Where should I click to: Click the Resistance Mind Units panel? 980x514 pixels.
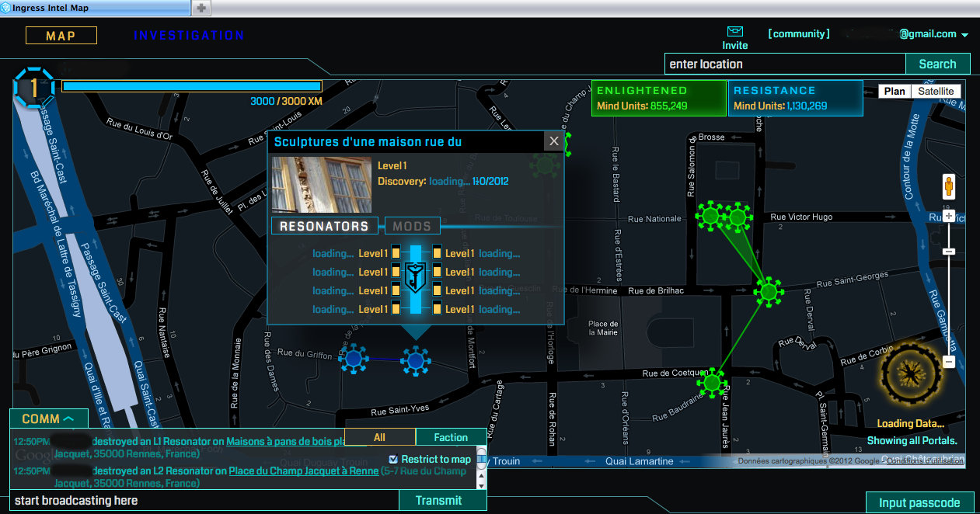point(796,98)
